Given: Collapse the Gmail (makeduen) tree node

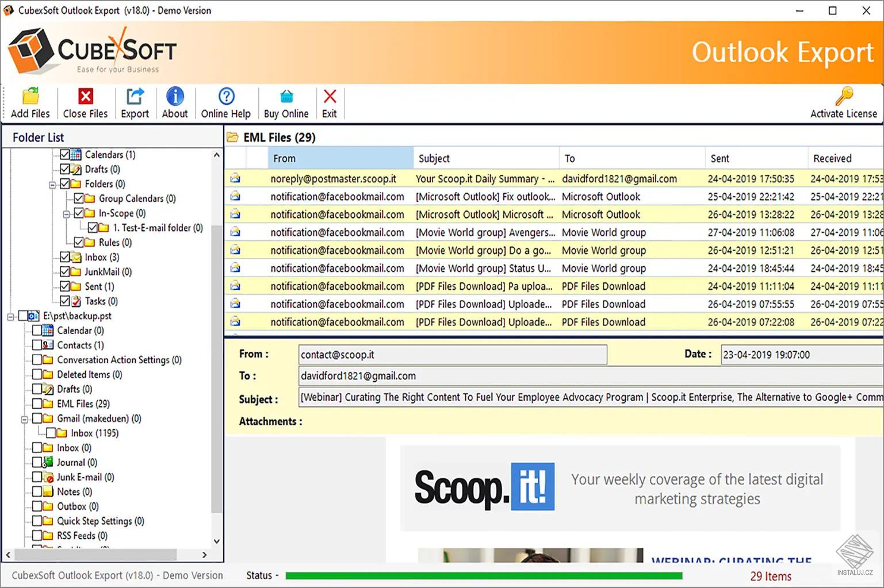Looking at the screenshot, I should (25, 420).
